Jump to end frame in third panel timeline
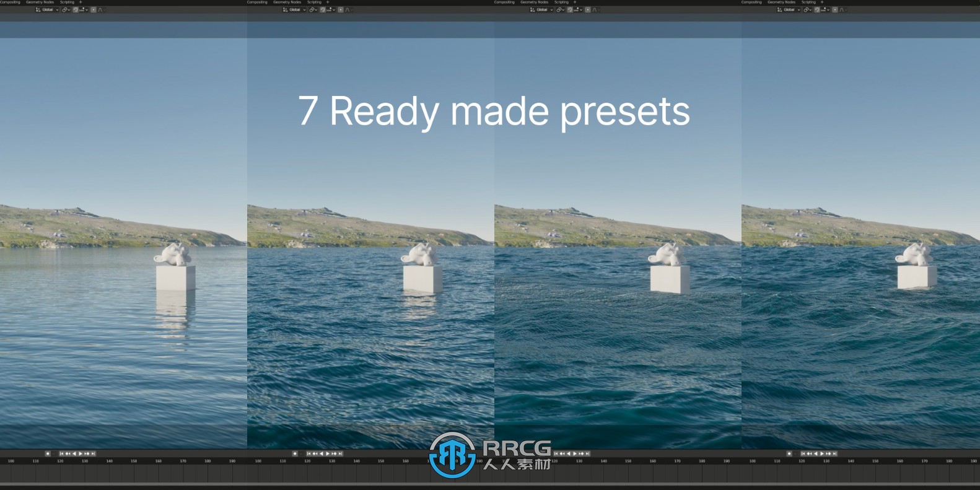The width and height of the screenshot is (980, 490). [587, 453]
